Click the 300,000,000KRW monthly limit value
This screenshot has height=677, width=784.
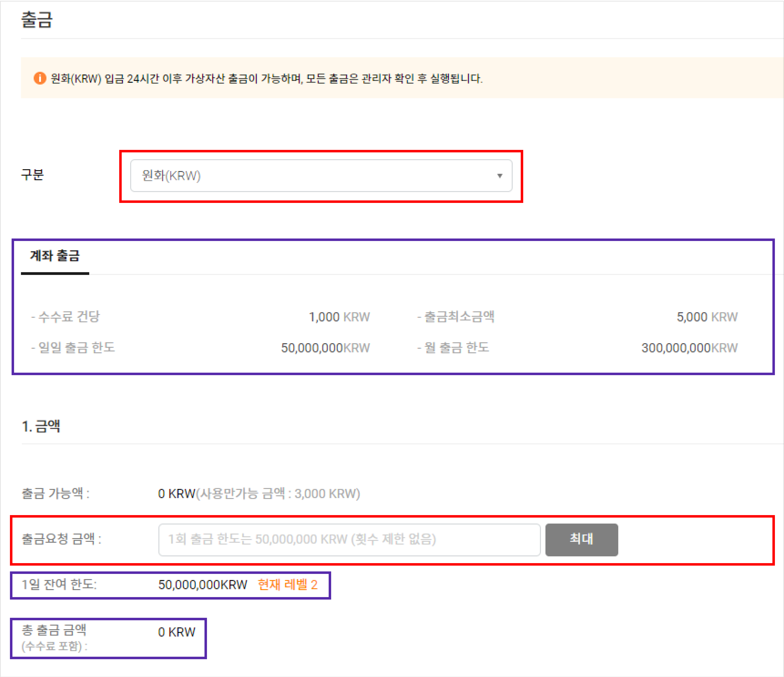tap(689, 348)
